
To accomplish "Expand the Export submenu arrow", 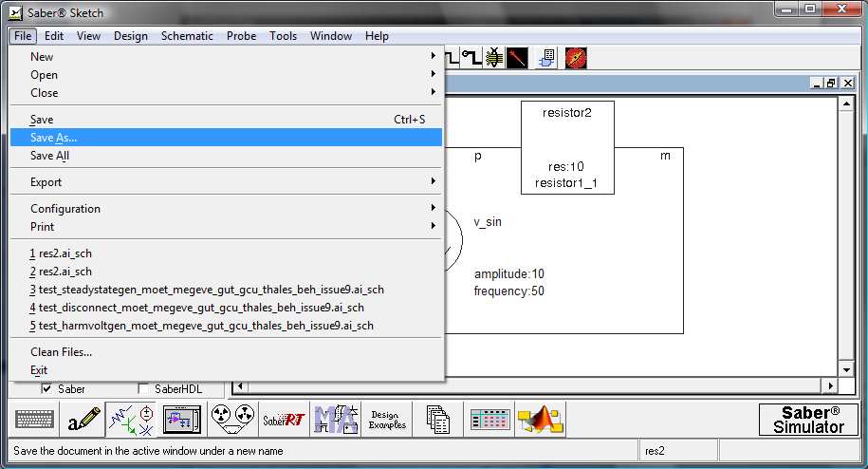I will [x=433, y=181].
